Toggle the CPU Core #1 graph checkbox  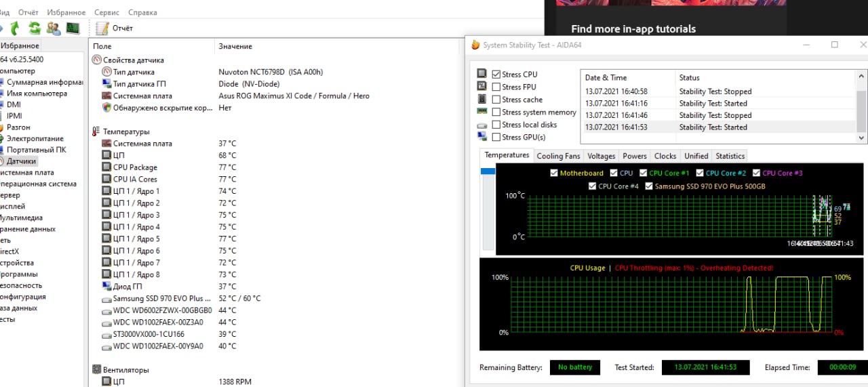click(x=644, y=173)
